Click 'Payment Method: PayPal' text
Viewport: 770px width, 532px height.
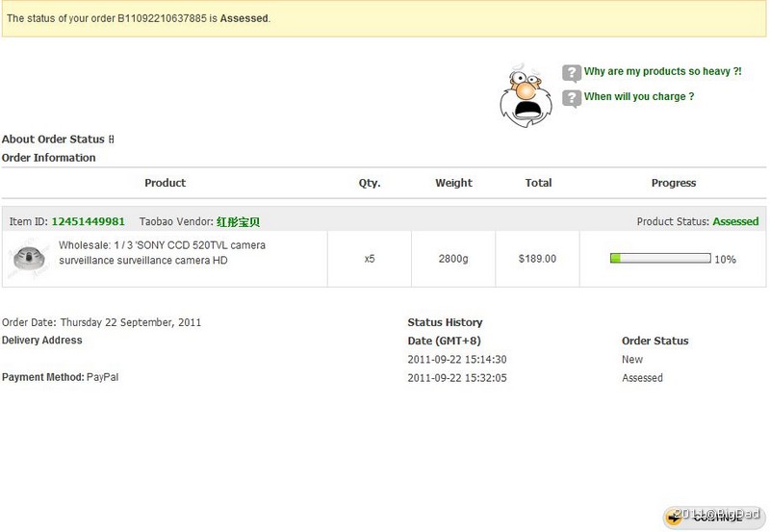tap(60, 377)
